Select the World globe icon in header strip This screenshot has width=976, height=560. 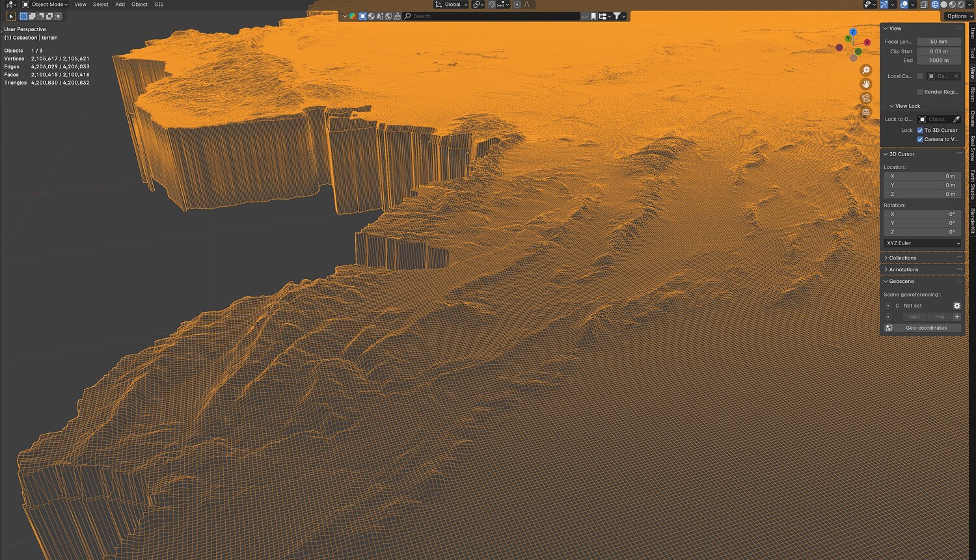(x=388, y=16)
